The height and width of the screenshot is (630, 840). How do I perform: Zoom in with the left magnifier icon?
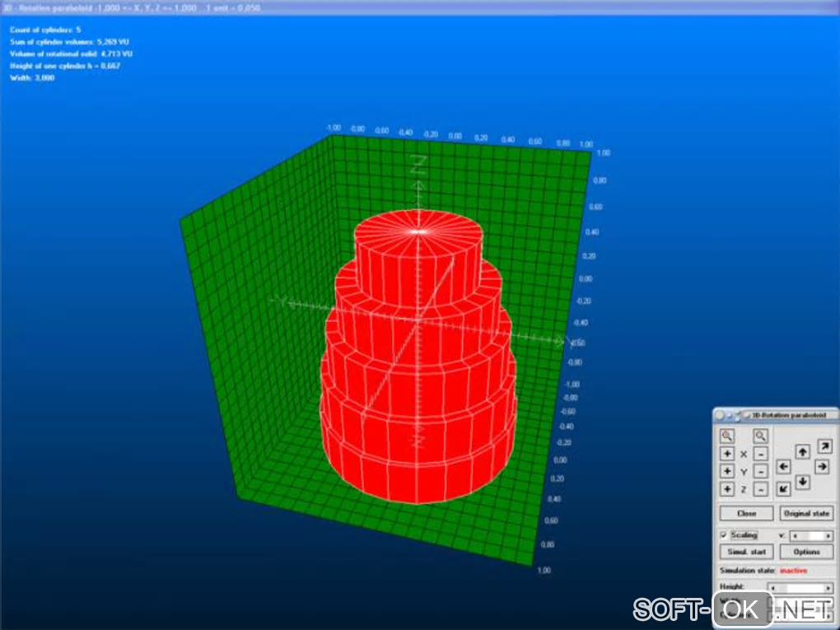tap(727, 436)
